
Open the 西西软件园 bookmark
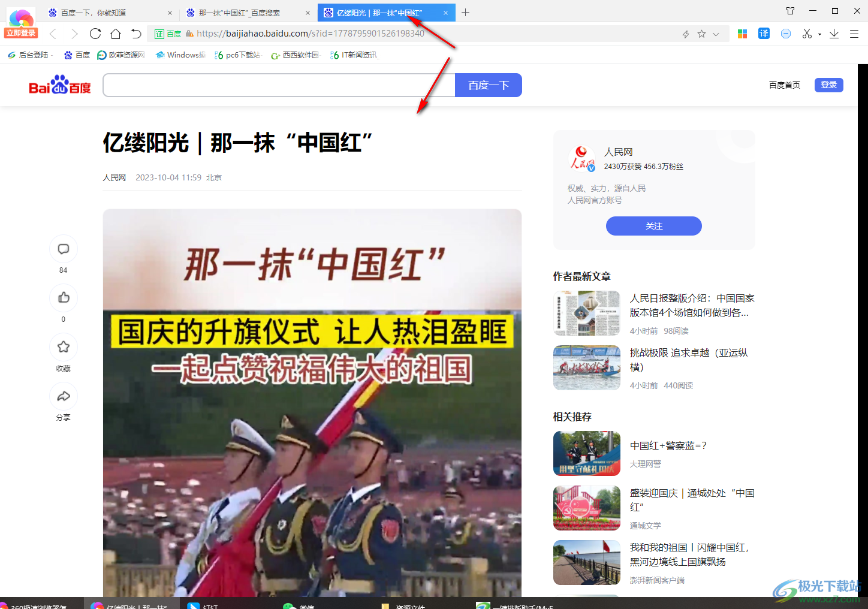[x=295, y=55]
